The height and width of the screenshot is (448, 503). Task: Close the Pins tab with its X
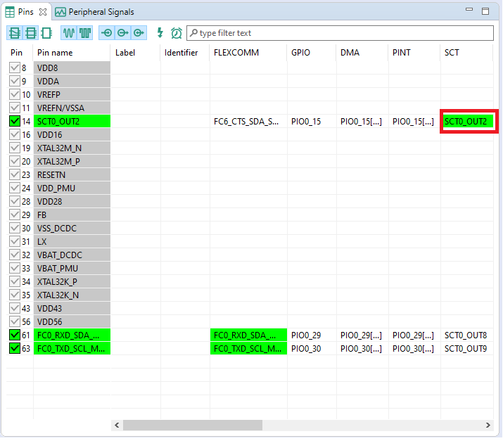pos(43,12)
